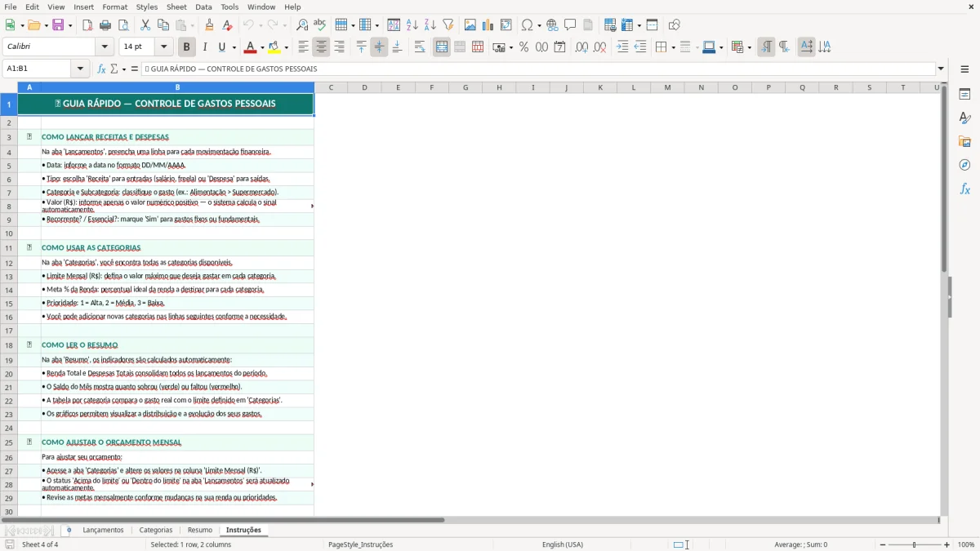Toggle Underline formatting
Screen dimensions: 980x551
[221, 47]
